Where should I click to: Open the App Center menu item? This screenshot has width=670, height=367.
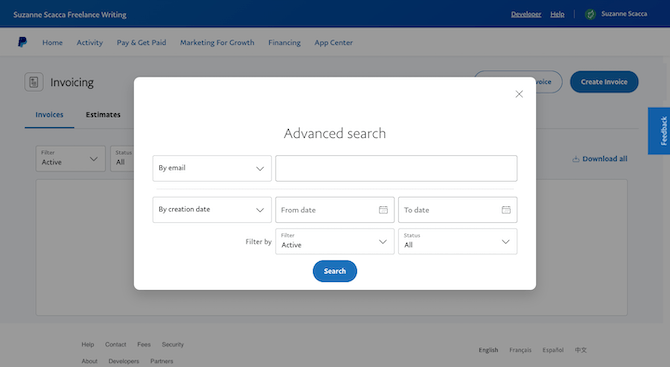334,42
